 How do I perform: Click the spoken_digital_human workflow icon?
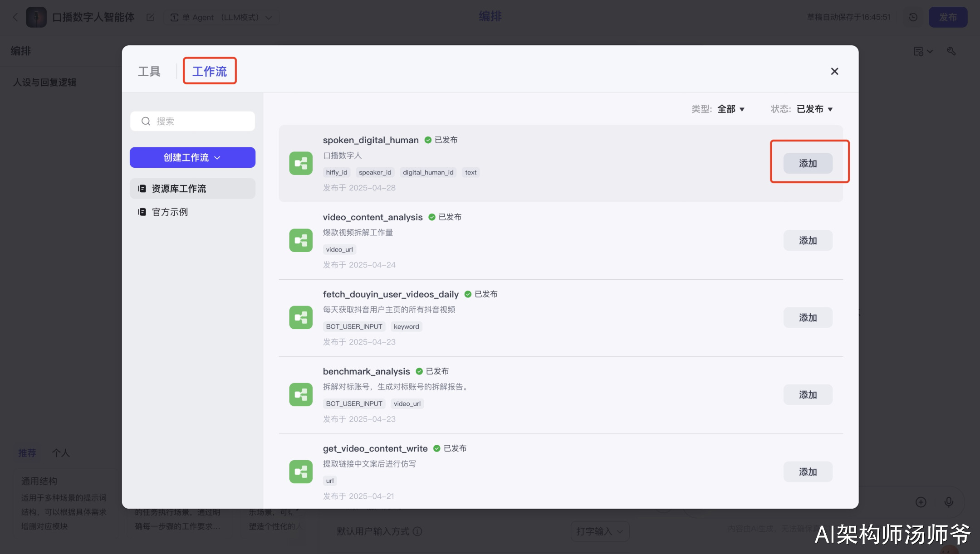pos(301,163)
